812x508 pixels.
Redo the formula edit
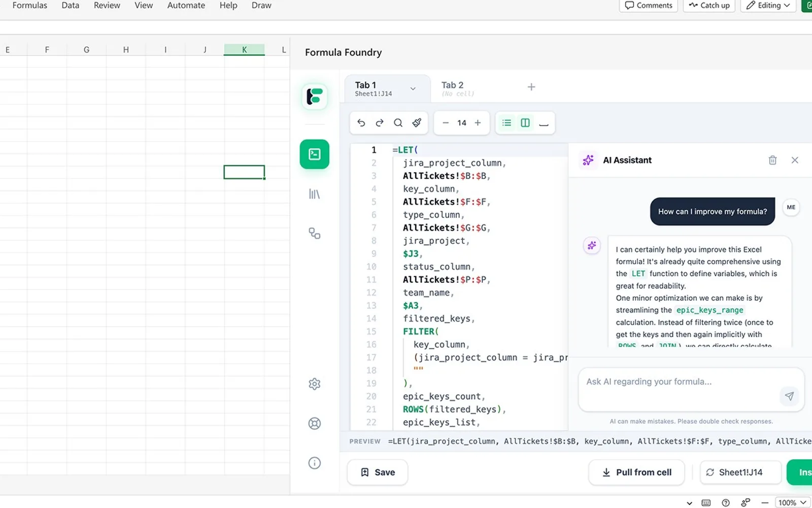(380, 123)
